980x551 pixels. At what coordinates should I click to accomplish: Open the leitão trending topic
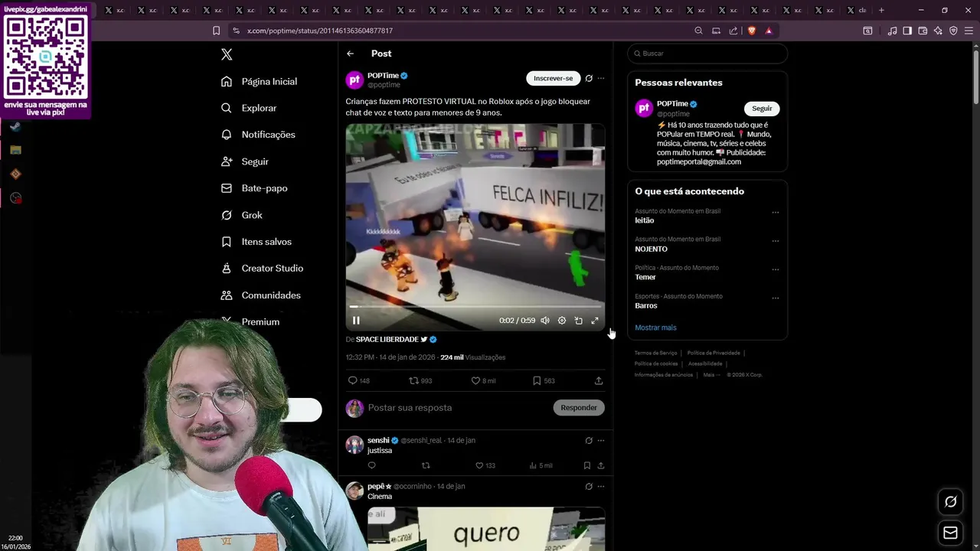[x=645, y=220]
